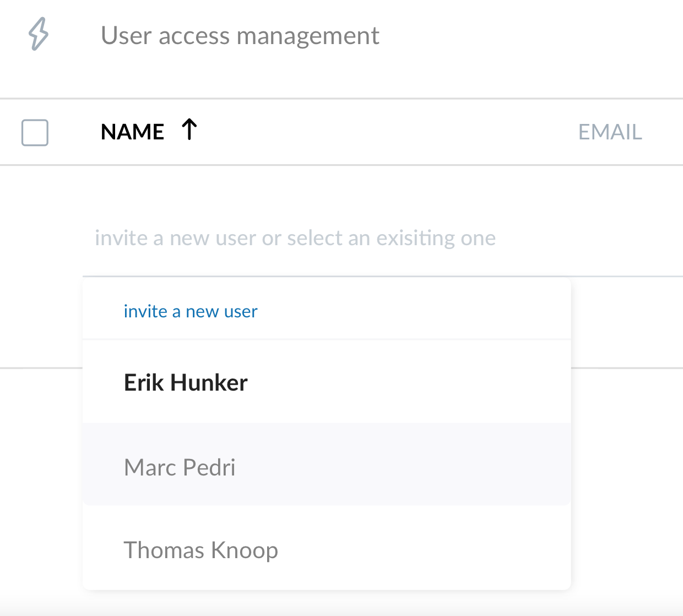Sort by the EMAIL column header
Screen dimensions: 683x616
[x=610, y=132]
